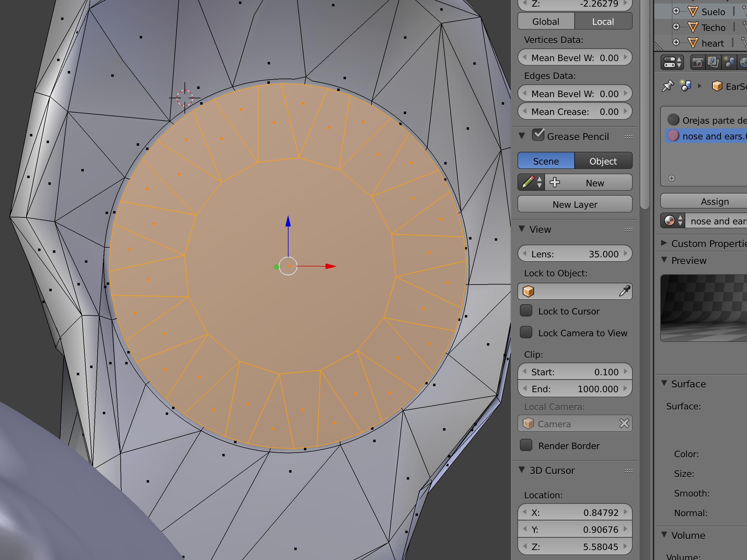Collapse the Surface panel

coord(664,383)
